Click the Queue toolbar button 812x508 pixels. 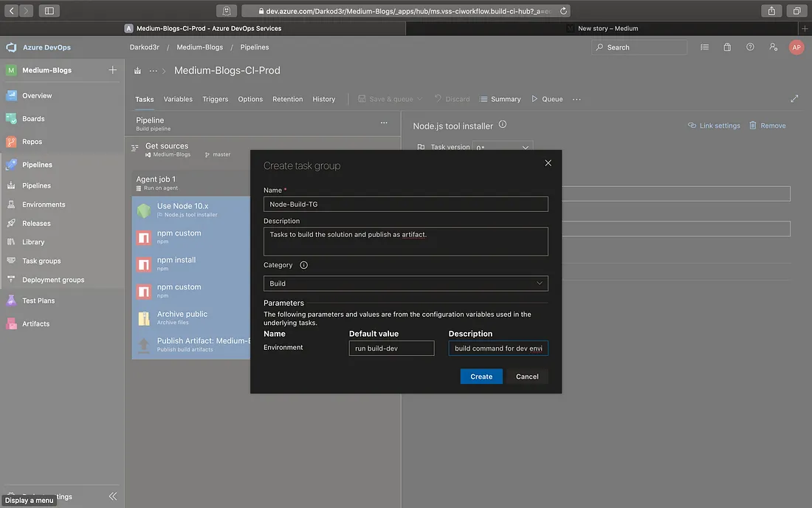pyautogui.click(x=547, y=99)
